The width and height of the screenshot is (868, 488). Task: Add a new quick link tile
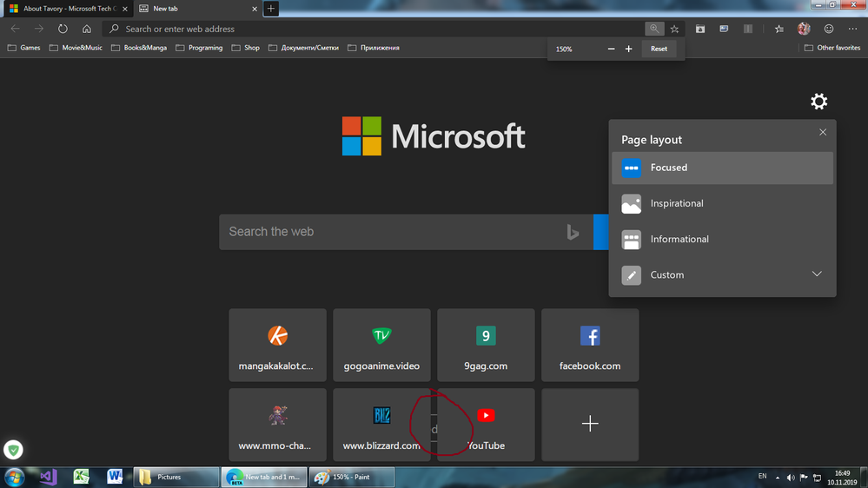[590, 425]
